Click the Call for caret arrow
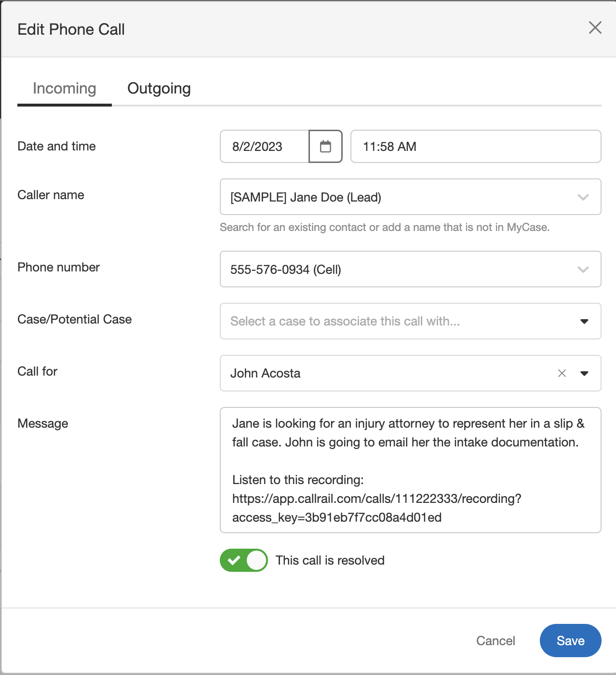This screenshot has width=616, height=675. pos(584,374)
